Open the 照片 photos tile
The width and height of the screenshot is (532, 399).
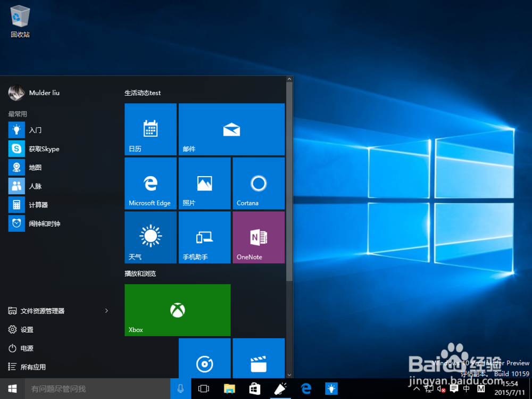[205, 183]
